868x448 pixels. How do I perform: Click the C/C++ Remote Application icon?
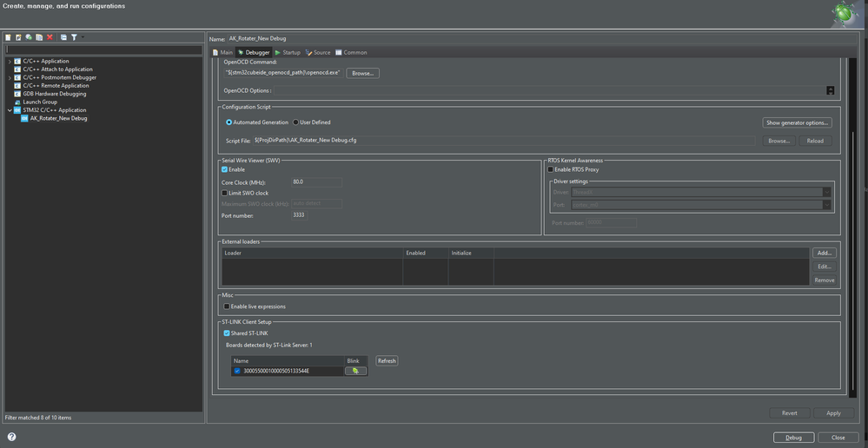pos(17,86)
